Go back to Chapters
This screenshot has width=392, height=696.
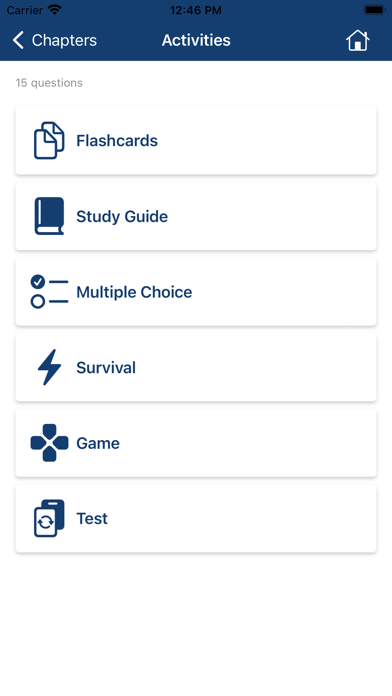[55, 40]
